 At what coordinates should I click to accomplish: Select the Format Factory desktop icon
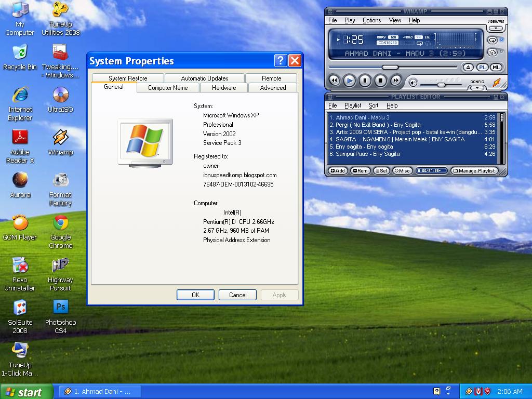tap(60, 189)
